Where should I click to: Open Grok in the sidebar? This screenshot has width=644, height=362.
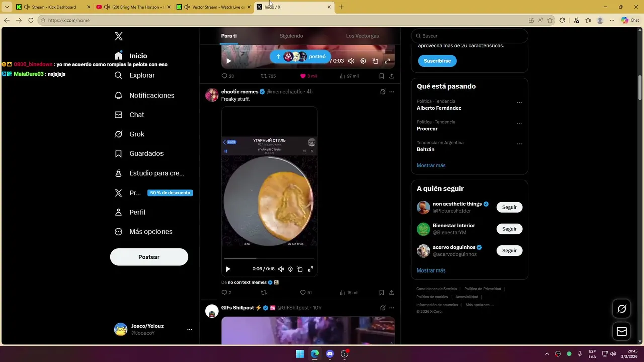129,134
